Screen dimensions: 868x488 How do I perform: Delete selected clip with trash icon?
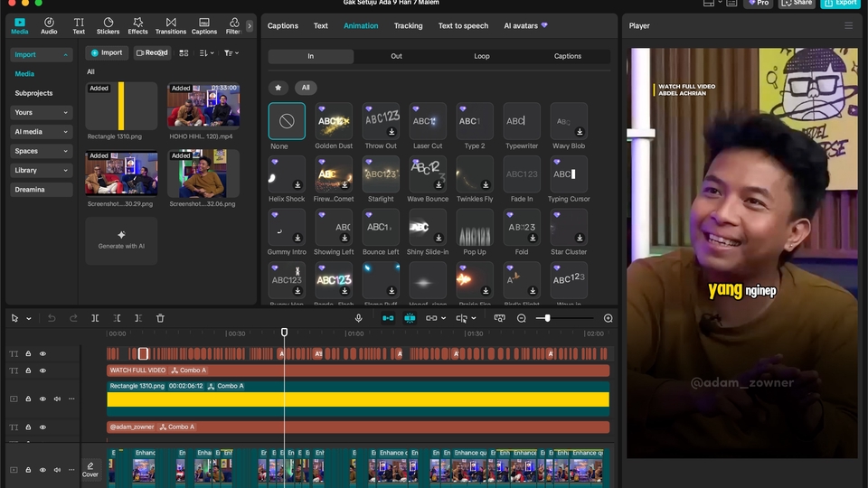point(160,318)
